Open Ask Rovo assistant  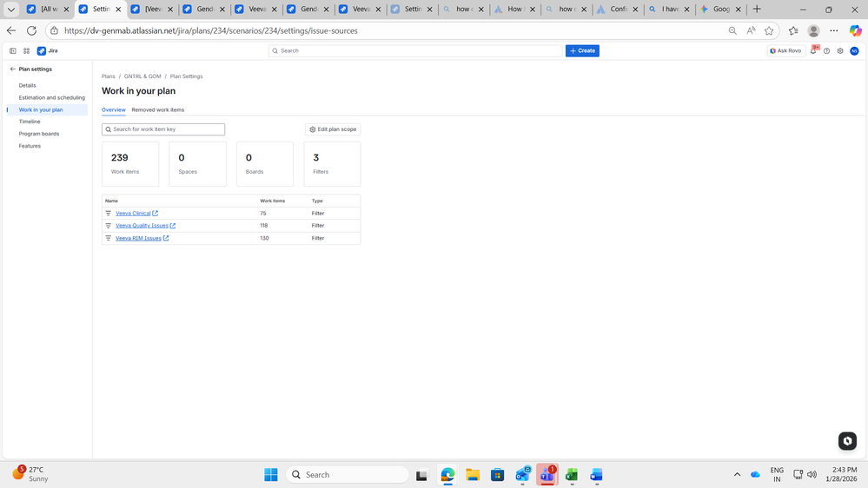tap(785, 51)
